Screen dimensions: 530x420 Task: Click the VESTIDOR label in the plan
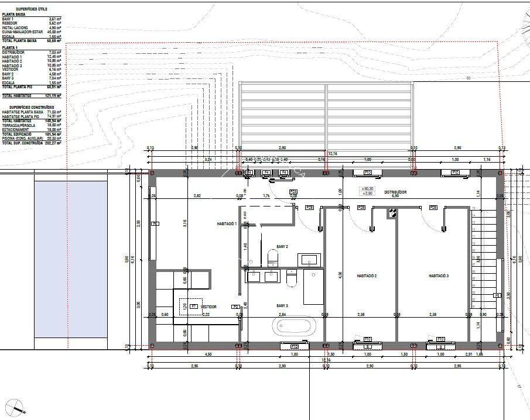[208, 307]
